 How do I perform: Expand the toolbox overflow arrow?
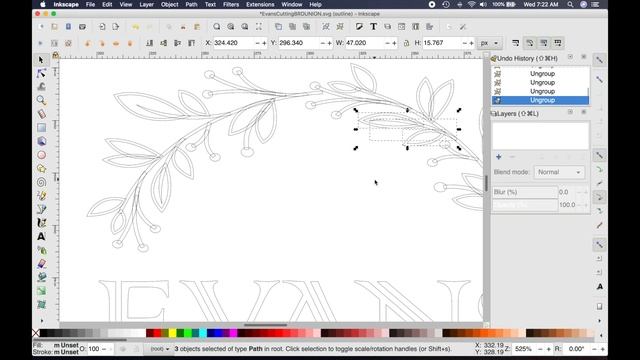[42, 320]
